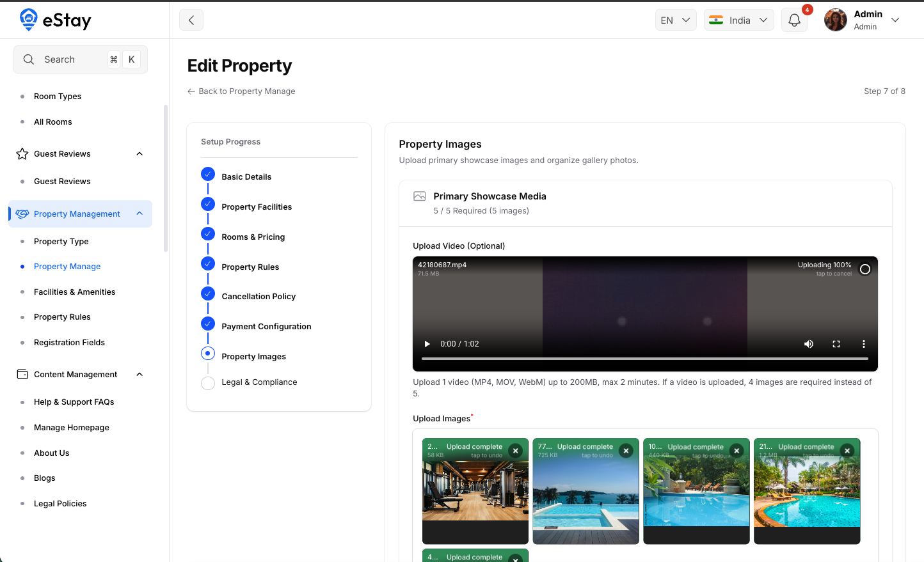
Task: Click the search magnifier icon
Action: tap(29, 59)
